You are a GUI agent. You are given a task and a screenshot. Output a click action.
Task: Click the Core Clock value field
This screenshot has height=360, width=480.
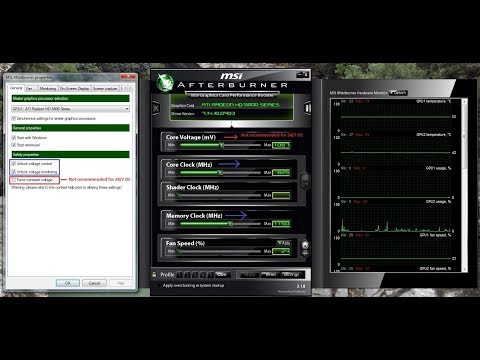click(281, 172)
